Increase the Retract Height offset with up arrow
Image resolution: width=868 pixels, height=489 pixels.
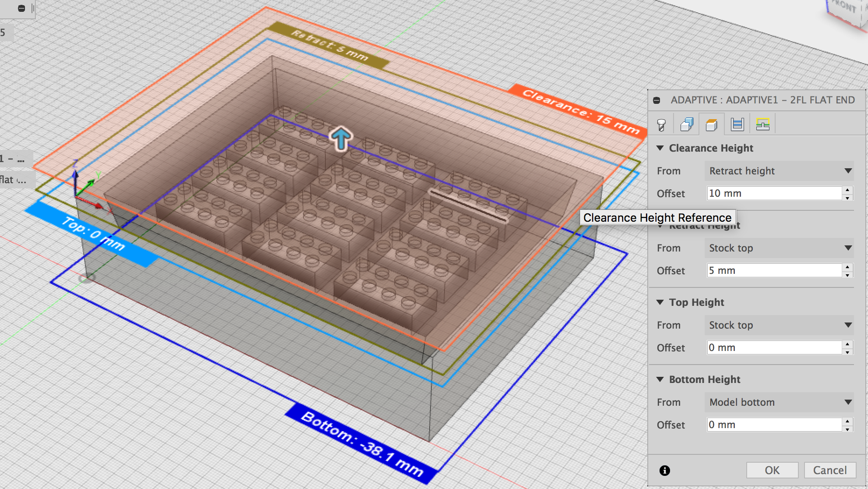pos(848,267)
